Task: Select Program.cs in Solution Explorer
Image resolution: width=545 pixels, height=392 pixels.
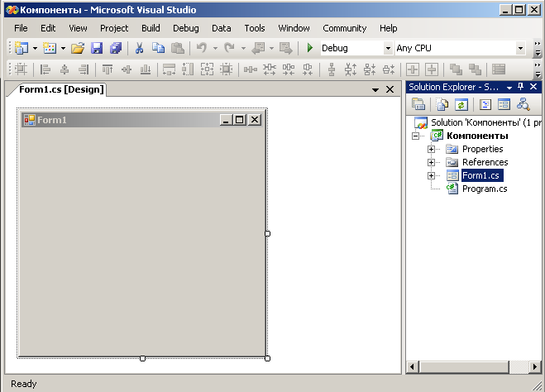Action: [485, 189]
